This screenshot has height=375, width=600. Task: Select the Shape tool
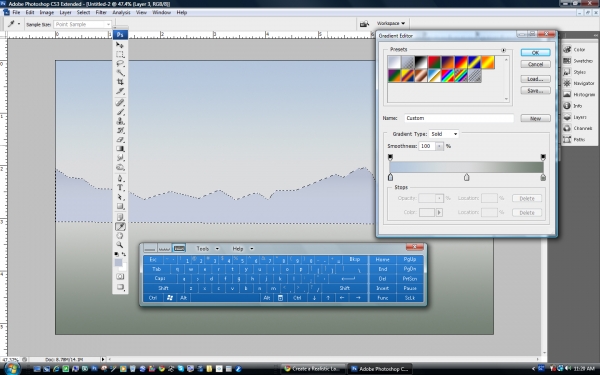point(120,206)
